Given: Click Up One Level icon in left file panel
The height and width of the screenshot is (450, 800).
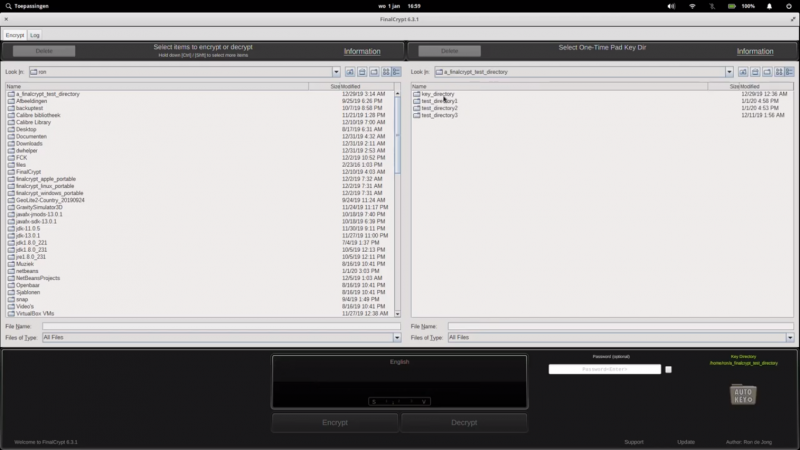Looking at the screenshot, I should pyautogui.click(x=350, y=72).
